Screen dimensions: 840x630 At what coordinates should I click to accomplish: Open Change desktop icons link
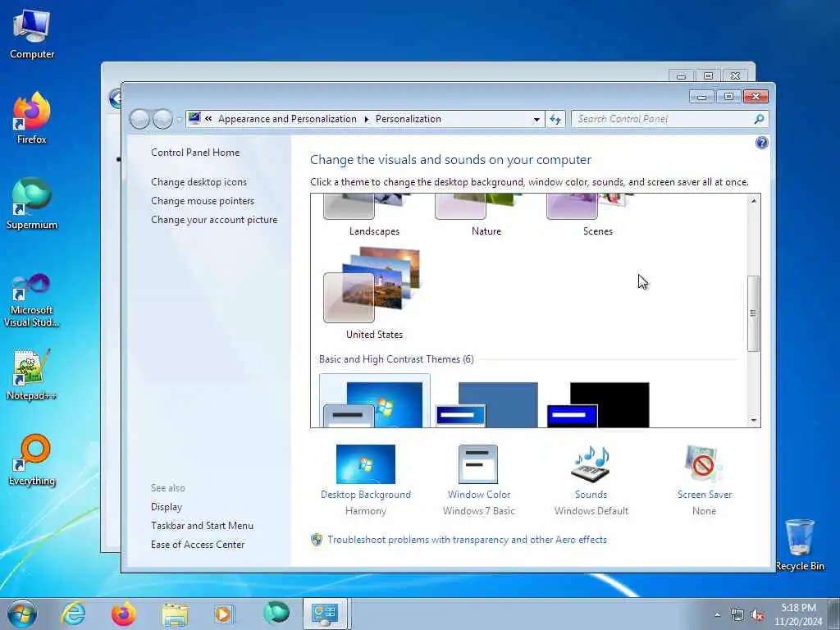coord(199,181)
